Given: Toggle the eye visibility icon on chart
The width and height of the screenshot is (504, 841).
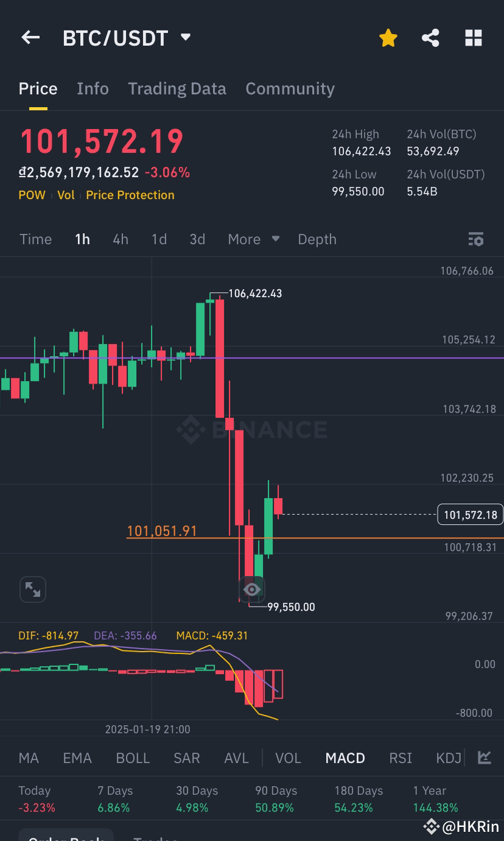Looking at the screenshot, I should [x=252, y=589].
